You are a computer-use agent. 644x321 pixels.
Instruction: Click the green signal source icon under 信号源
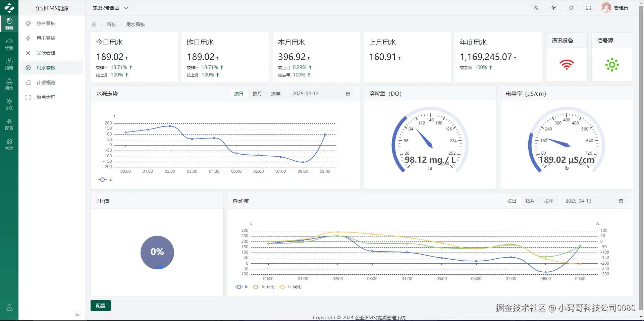(612, 65)
